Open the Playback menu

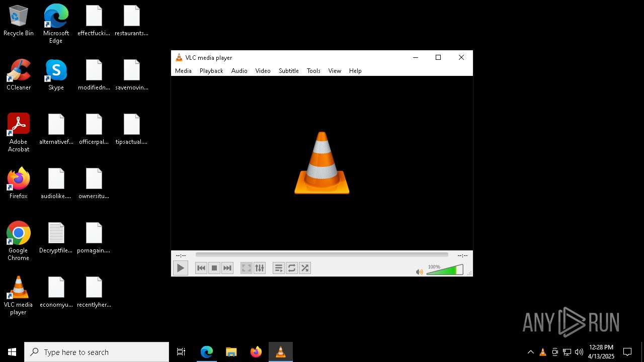[211, 71]
